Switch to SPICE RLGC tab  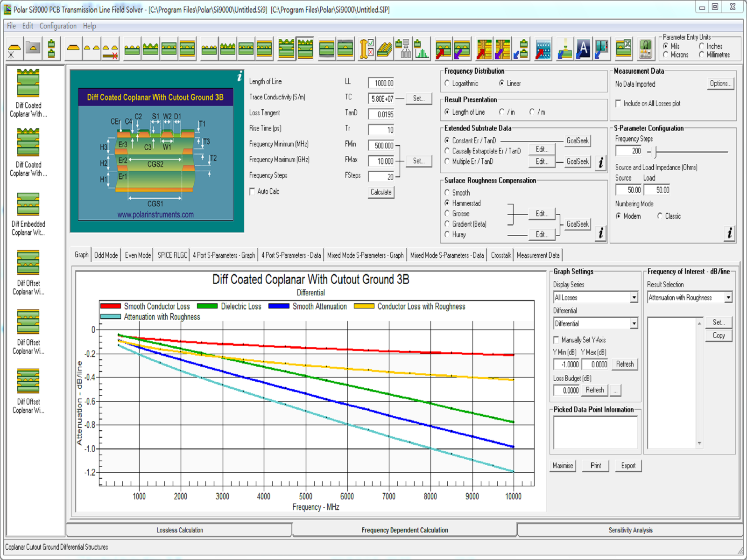(x=172, y=255)
